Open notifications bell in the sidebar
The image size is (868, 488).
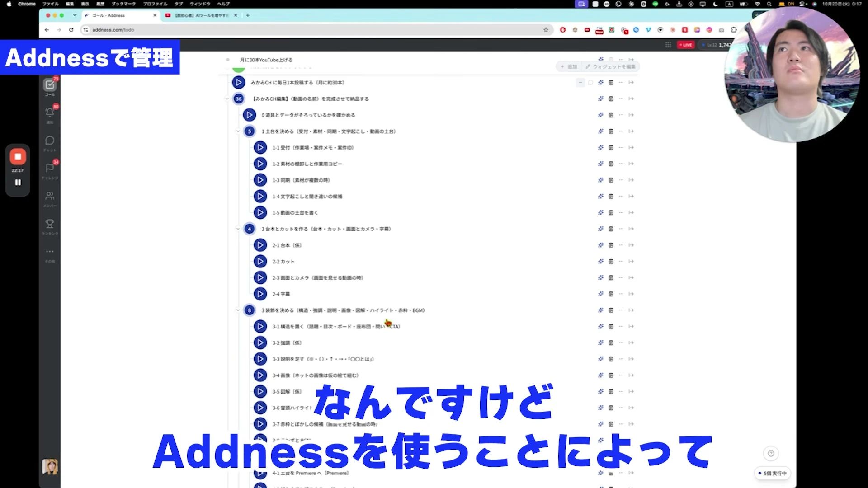click(x=50, y=112)
